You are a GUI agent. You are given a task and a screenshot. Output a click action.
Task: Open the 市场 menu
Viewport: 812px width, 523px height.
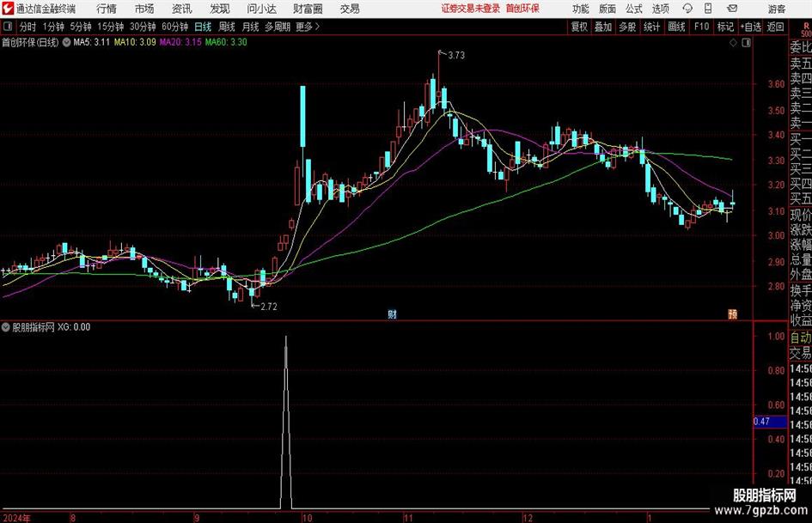click(x=144, y=9)
